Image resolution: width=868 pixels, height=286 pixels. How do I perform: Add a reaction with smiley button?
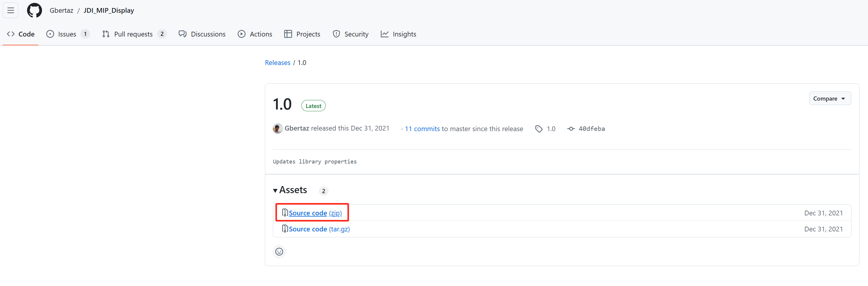[x=279, y=252]
